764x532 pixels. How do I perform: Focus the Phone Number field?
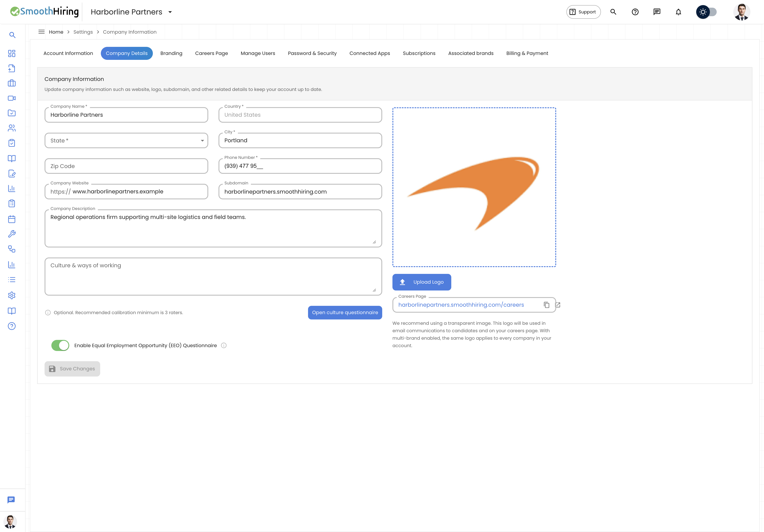(300, 166)
